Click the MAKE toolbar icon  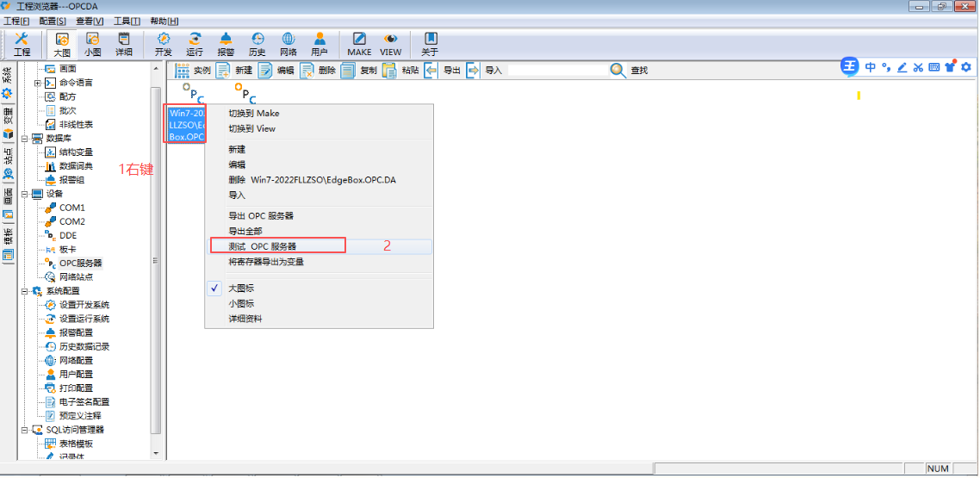pyautogui.click(x=359, y=40)
